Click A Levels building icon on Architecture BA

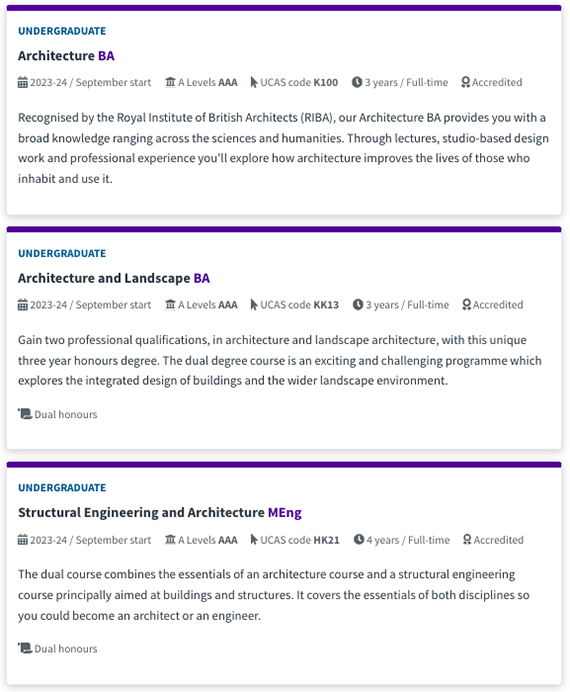tap(170, 82)
